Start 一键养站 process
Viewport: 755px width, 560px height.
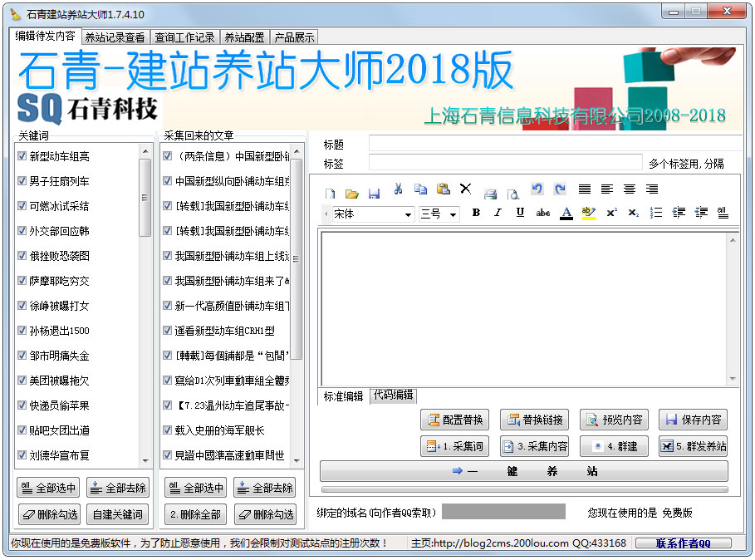tap(524, 471)
